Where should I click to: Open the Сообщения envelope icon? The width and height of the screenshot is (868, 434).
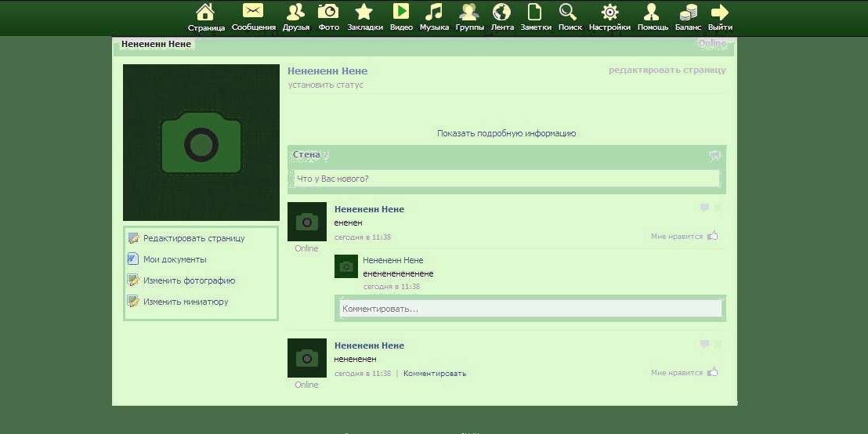coord(253,12)
